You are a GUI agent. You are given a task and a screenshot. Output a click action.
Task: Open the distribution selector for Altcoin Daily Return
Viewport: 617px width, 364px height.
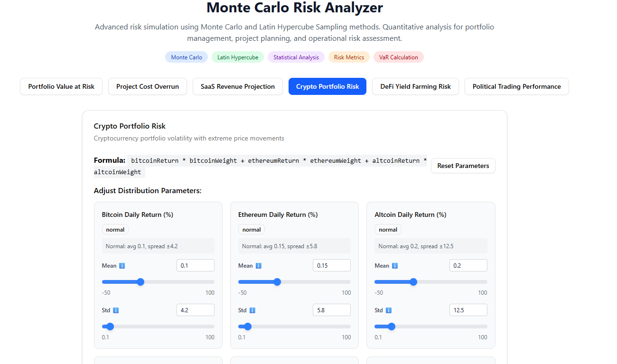coord(388,229)
